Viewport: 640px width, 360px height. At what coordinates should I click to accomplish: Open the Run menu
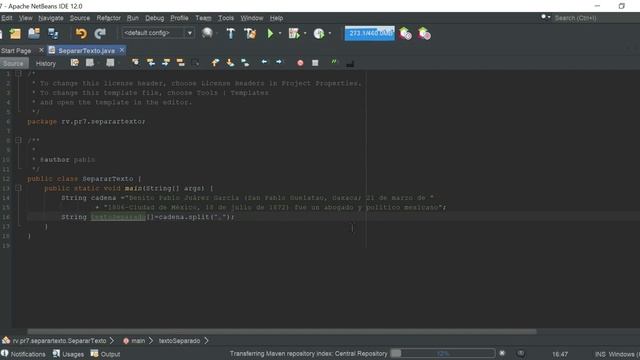[133, 18]
